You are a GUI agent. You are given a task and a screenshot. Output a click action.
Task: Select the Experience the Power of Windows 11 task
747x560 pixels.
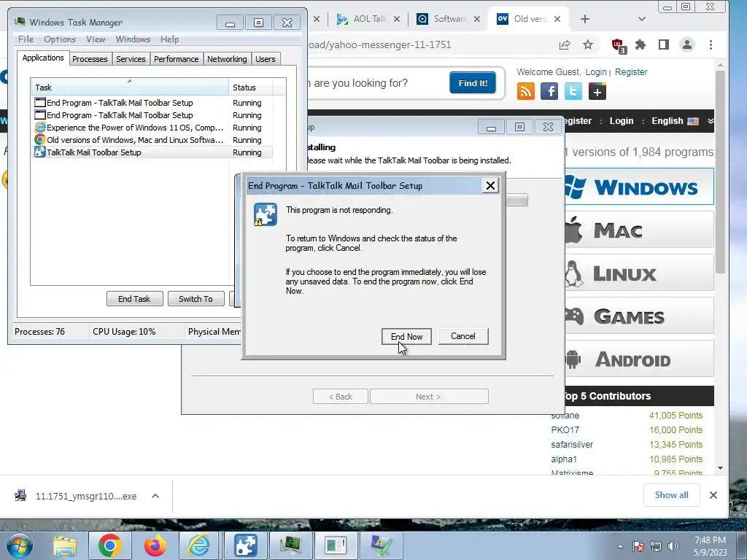pos(152,127)
